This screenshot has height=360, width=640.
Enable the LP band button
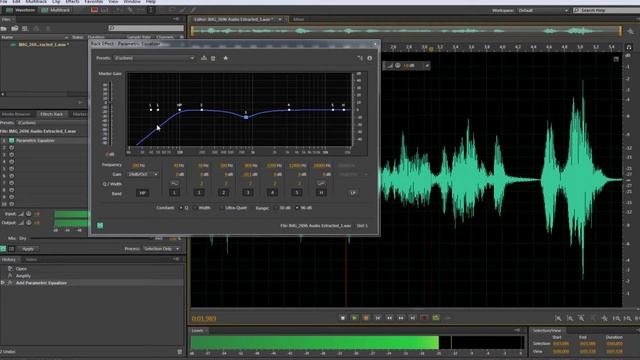tap(353, 193)
